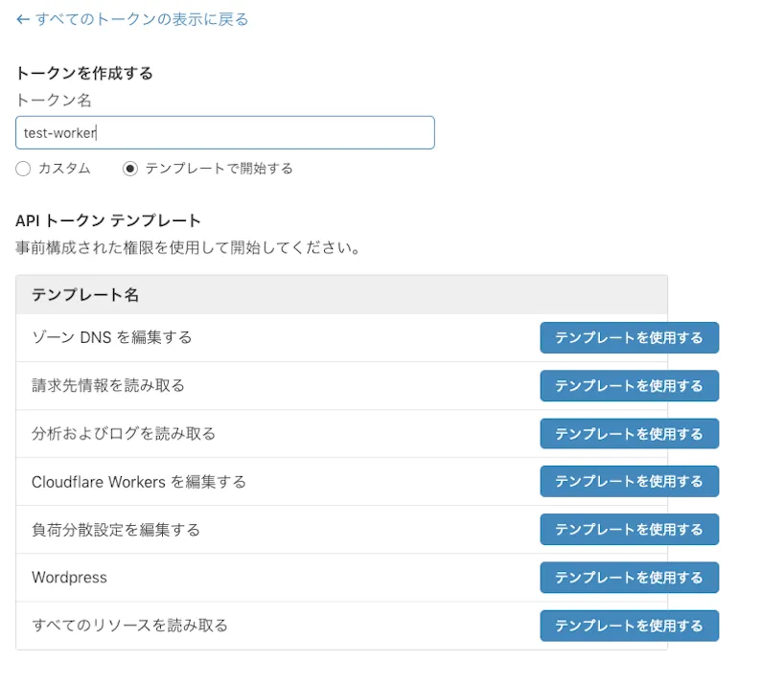Click the test-worker text in the name field
Image resolution: width=784 pixels, height=685 pixels.
click(x=59, y=132)
